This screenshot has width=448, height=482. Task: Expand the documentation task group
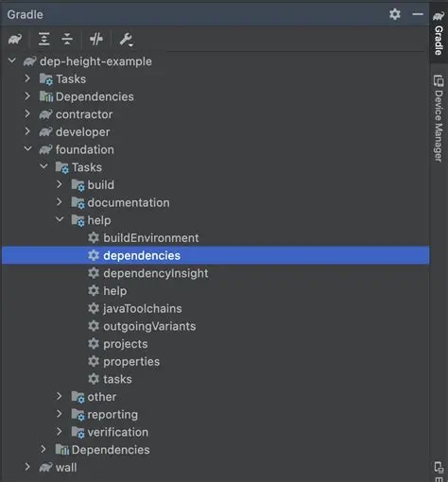click(60, 202)
